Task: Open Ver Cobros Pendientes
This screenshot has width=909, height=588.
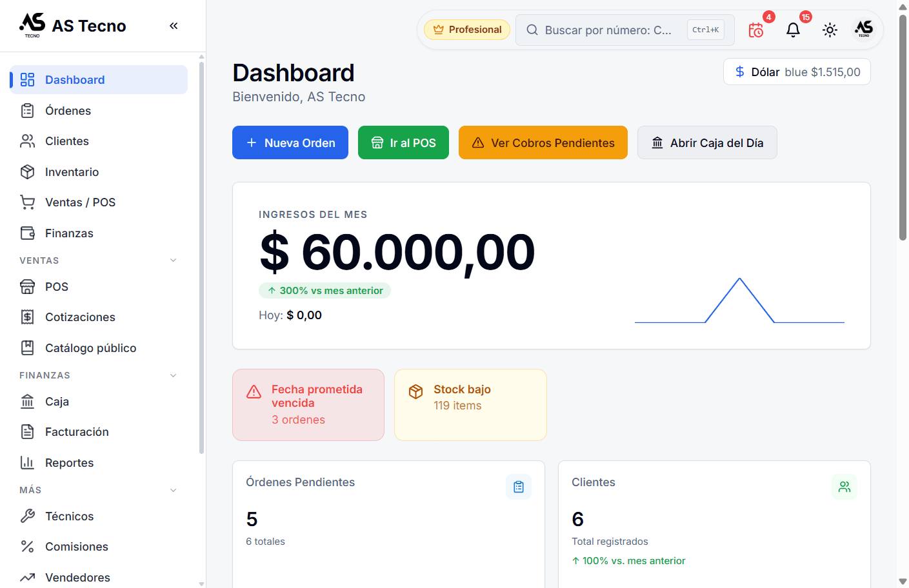Action: tap(543, 142)
